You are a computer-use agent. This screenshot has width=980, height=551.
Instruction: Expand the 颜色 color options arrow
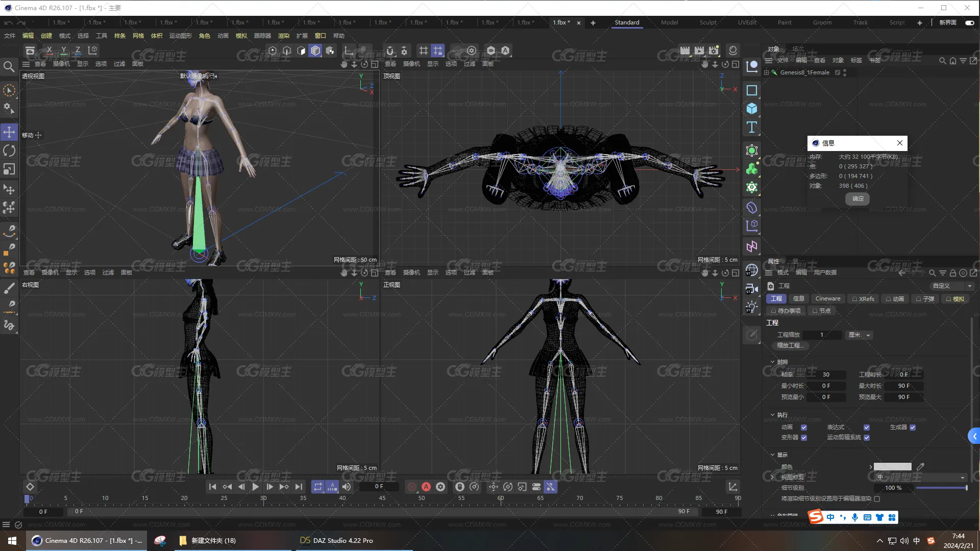click(x=870, y=467)
